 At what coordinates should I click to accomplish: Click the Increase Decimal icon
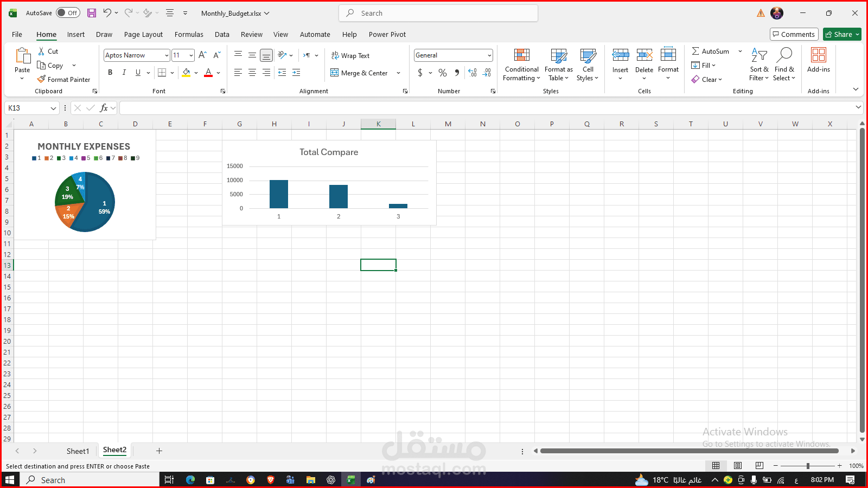473,72
